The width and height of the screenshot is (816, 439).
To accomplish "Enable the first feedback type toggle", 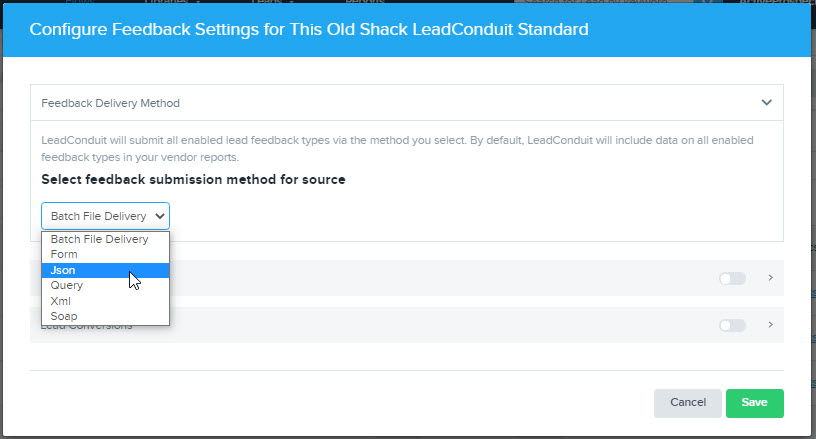I will click(732, 278).
